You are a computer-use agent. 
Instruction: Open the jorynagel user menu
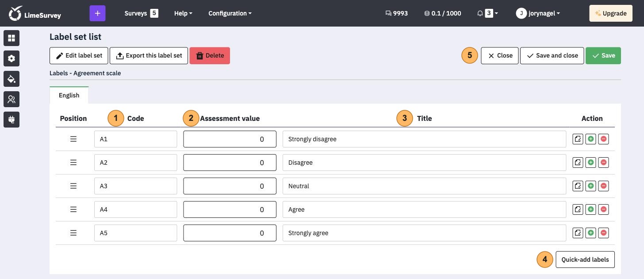(538, 13)
